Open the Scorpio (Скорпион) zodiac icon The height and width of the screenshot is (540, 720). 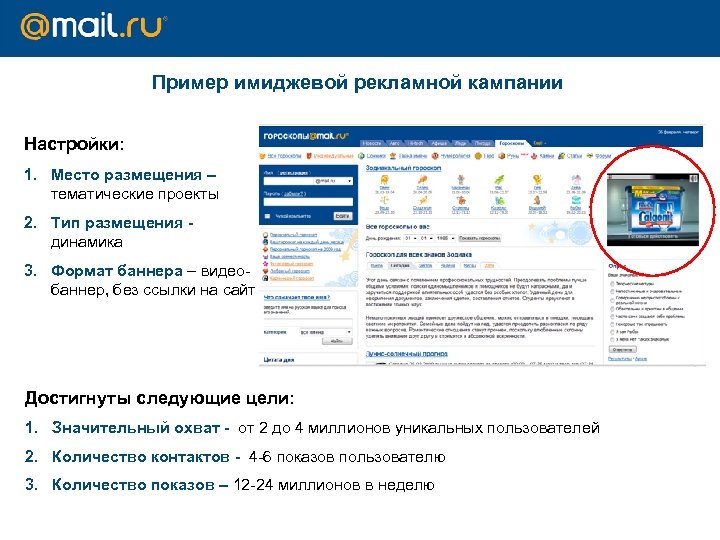pyautogui.click(x=423, y=200)
